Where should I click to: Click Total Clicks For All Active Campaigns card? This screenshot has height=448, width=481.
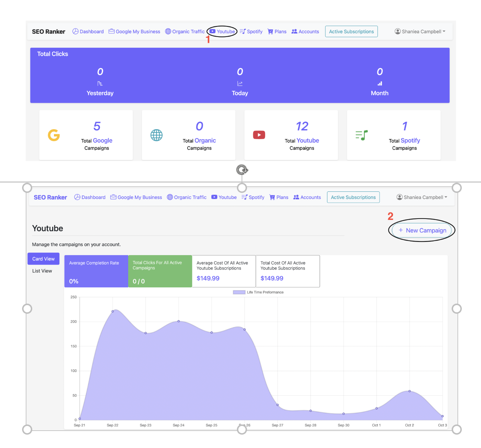[x=160, y=271]
